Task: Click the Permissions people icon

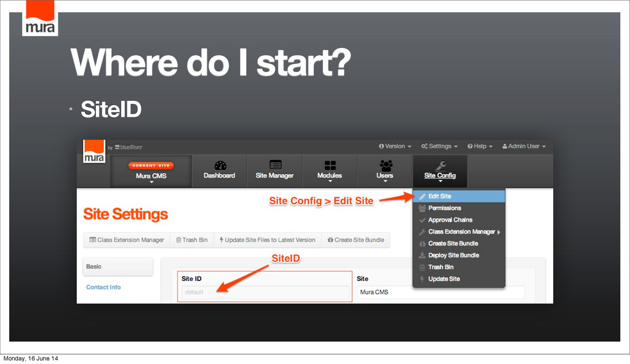Action: click(x=422, y=208)
